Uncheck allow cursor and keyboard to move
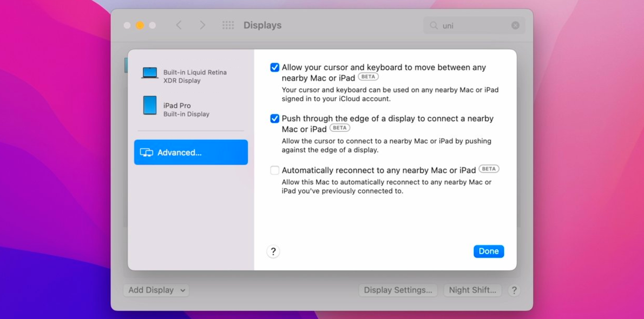This screenshot has height=319, width=644. pyautogui.click(x=275, y=68)
